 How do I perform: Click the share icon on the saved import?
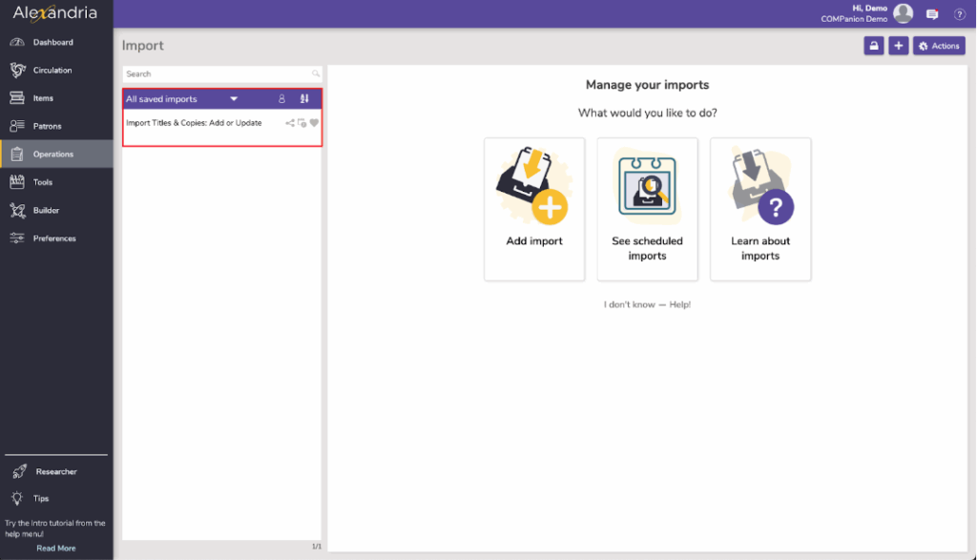pos(290,123)
